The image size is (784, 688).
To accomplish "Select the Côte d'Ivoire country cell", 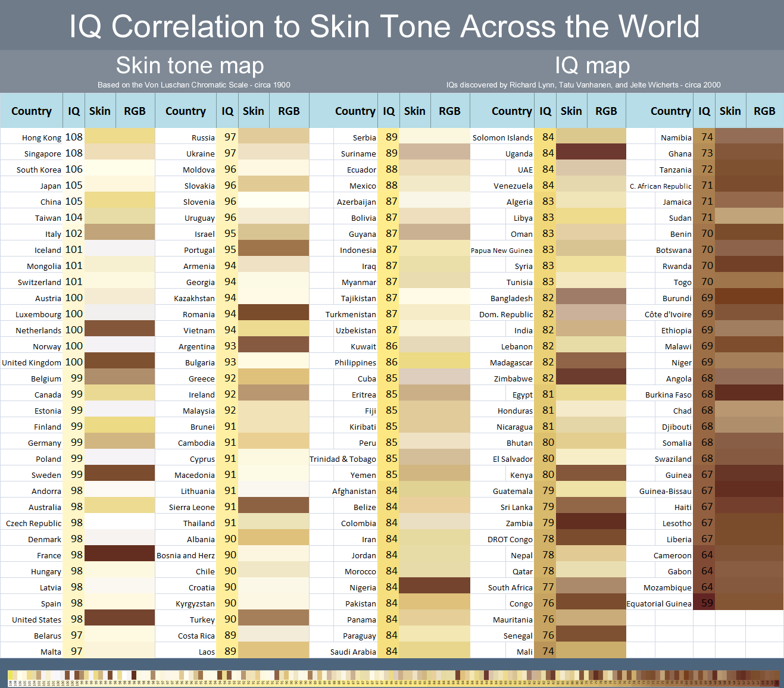I will pos(660,314).
